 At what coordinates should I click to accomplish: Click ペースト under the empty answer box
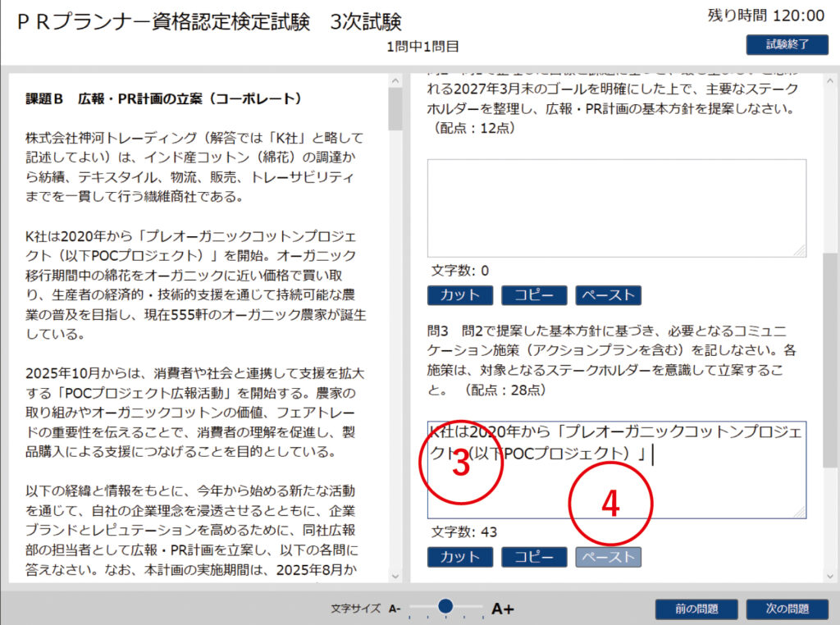[x=608, y=295]
